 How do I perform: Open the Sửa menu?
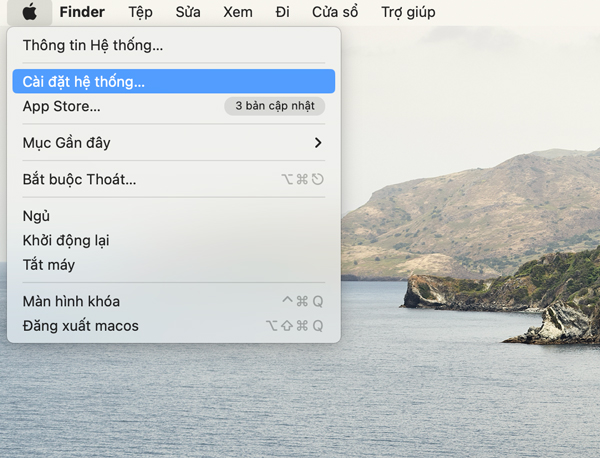click(x=188, y=12)
